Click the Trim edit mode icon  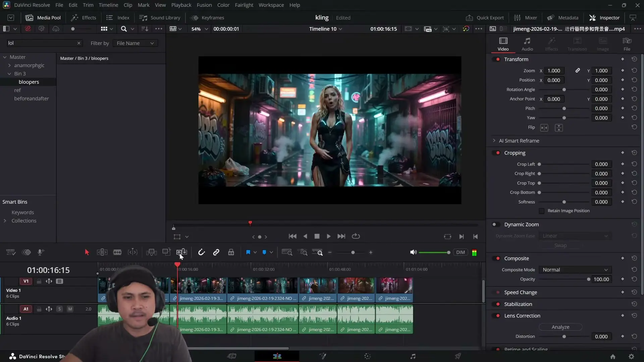102,252
